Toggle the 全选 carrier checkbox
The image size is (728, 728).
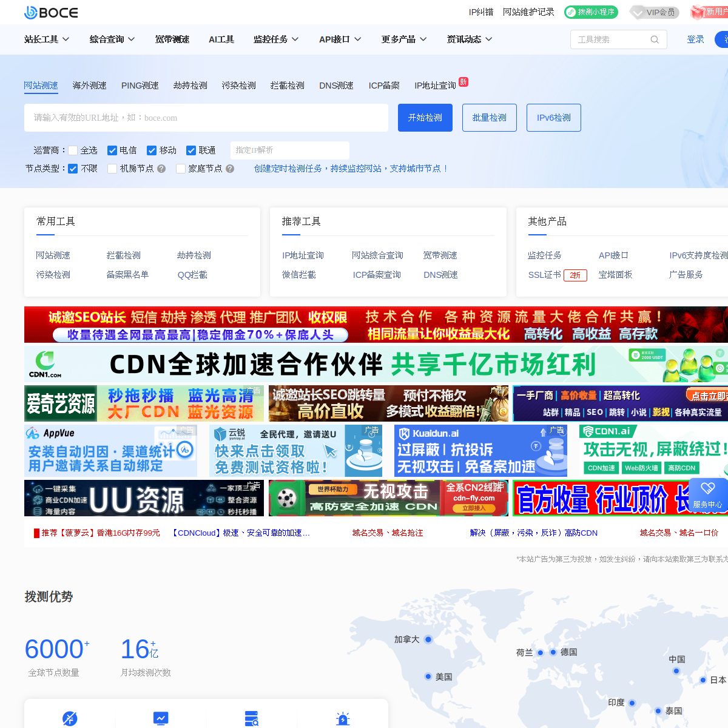(73, 150)
